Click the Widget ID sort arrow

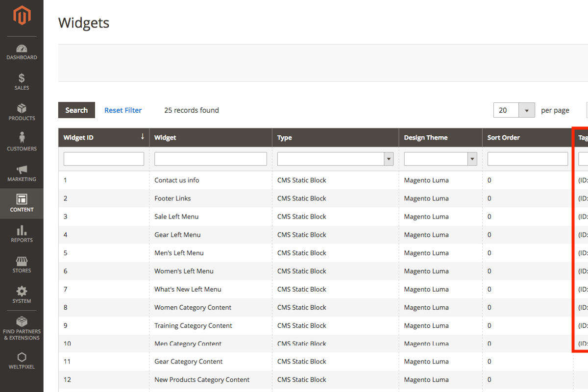tap(143, 137)
